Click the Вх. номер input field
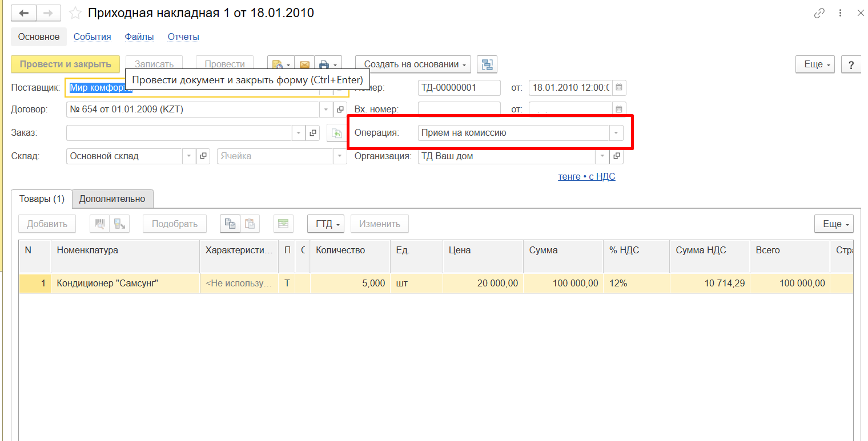 coord(459,110)
